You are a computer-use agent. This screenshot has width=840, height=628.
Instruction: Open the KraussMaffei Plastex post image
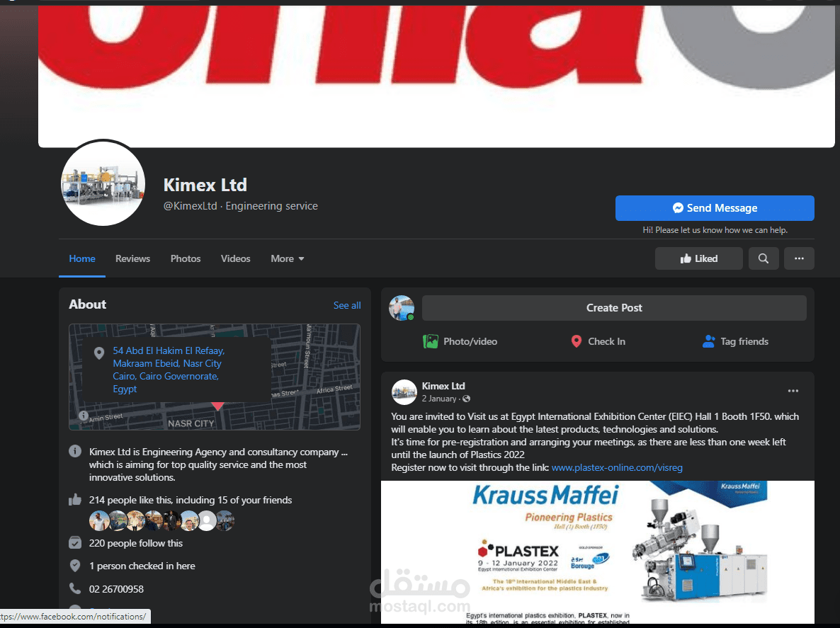click(597, 552)
